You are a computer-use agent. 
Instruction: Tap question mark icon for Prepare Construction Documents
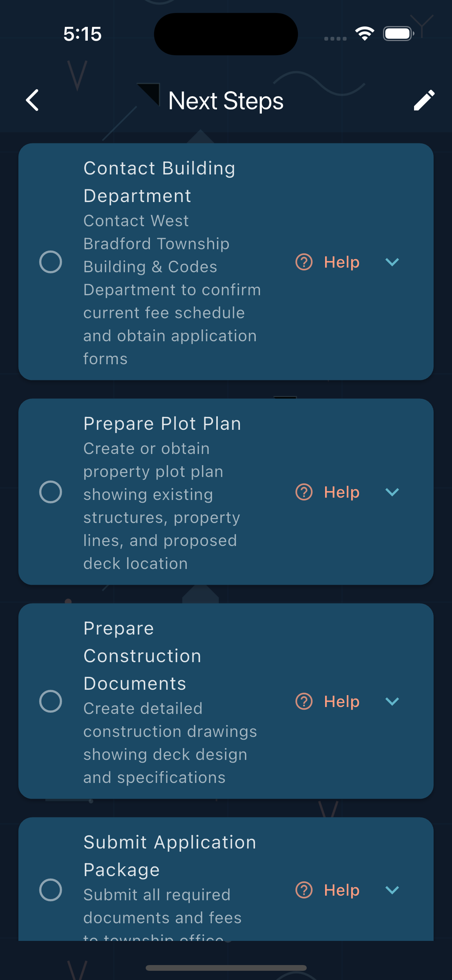304,701
